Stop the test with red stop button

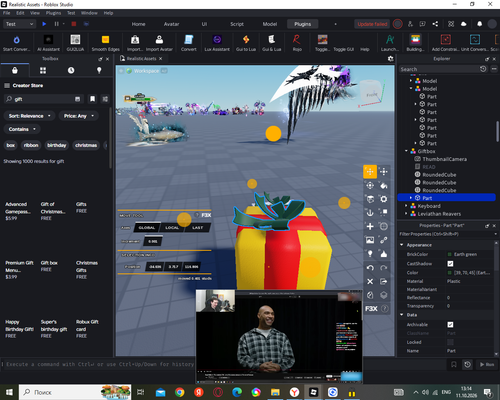coord(74,24)
